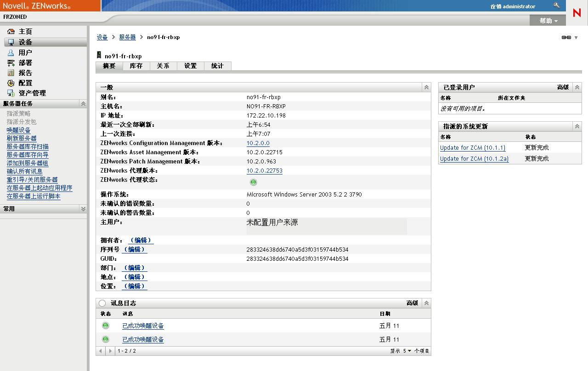588x371 pixels.
Task: Open the Update for ZCM (10.1.2a) link
Action: [x=475, y=159]
